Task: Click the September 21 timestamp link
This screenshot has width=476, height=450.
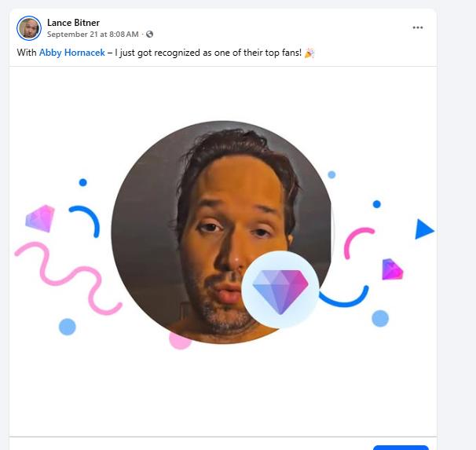Action: pos(92,35)
